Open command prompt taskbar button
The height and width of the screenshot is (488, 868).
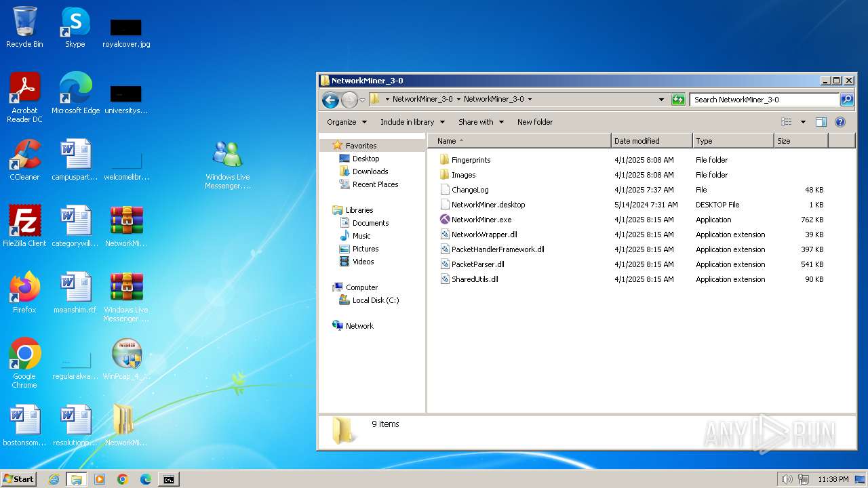[x=168, y=479]
